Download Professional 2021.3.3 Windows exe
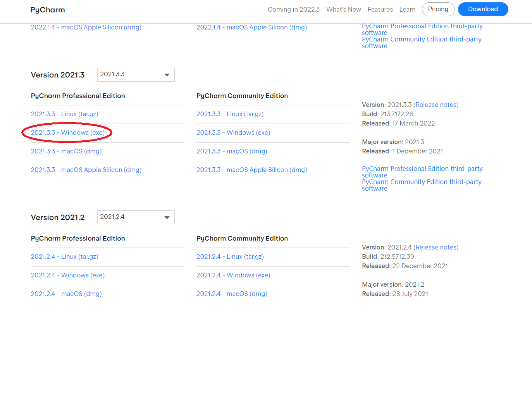The width and height of the screenshot is (532, 413). coord(68,133)
